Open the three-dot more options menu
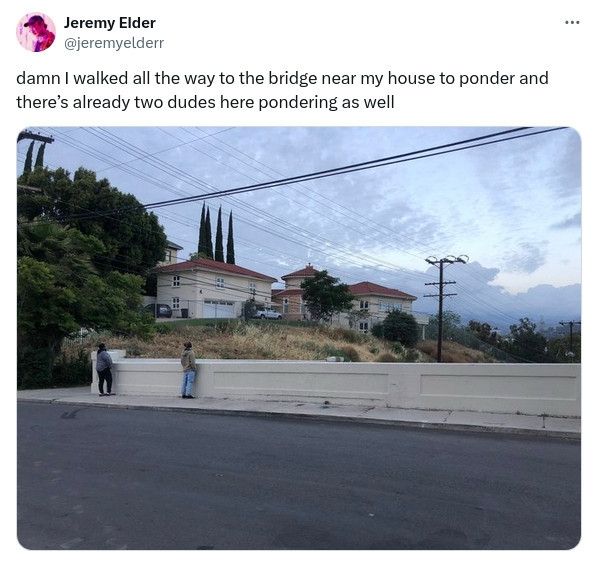 click(572, 23)
